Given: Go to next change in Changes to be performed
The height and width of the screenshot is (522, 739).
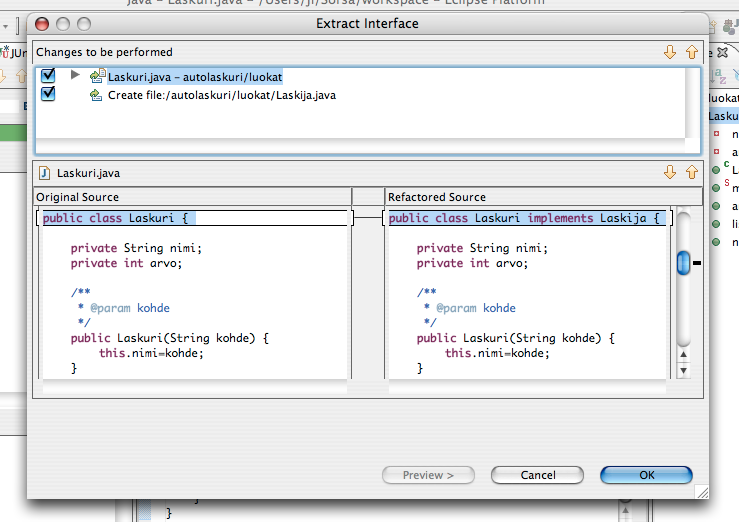Looking at the screenshot, I should [670, 52].
